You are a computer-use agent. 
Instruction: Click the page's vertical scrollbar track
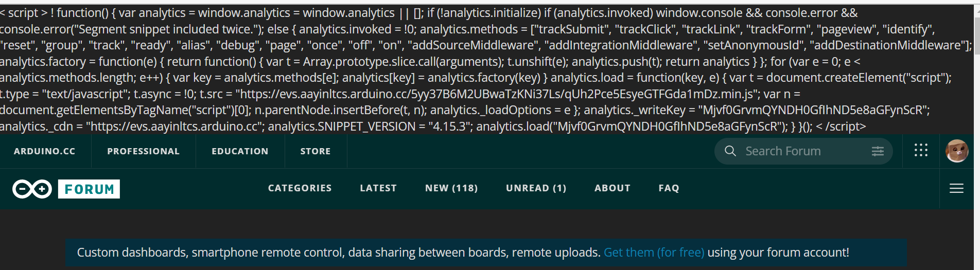[976, 154]
